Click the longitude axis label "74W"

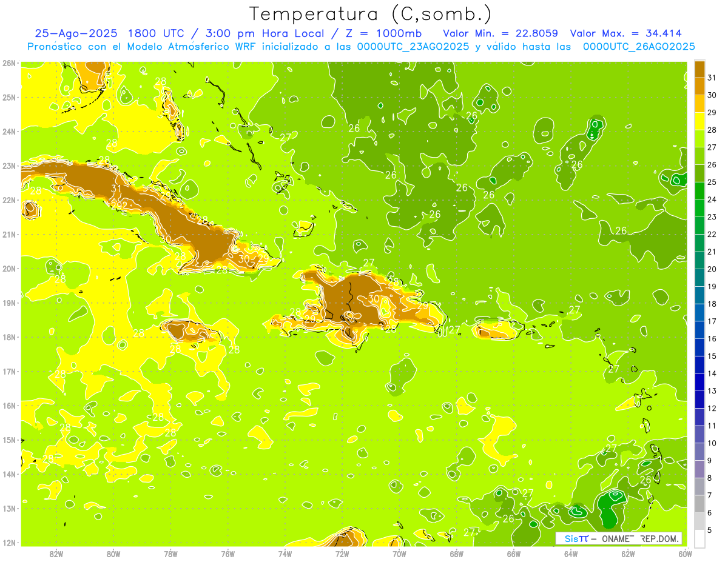(x=285, y=554)
